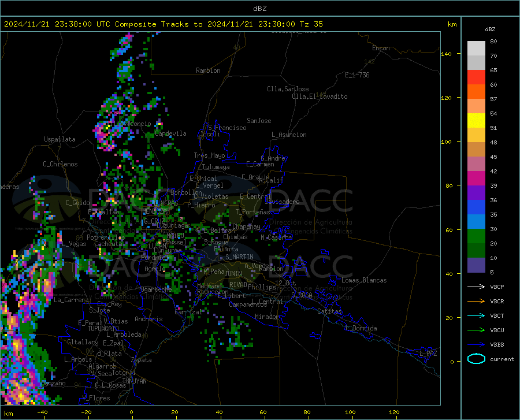Click the Potrerillos label
Image resolution: width=520 pixels, height=420 pixels.
click(x=106, y=237)
